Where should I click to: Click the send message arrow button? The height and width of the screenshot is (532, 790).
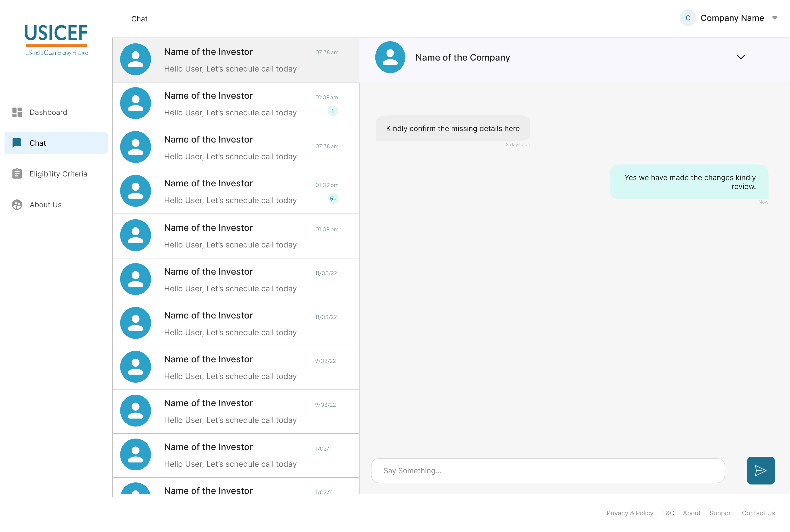[x=760, y=470]
